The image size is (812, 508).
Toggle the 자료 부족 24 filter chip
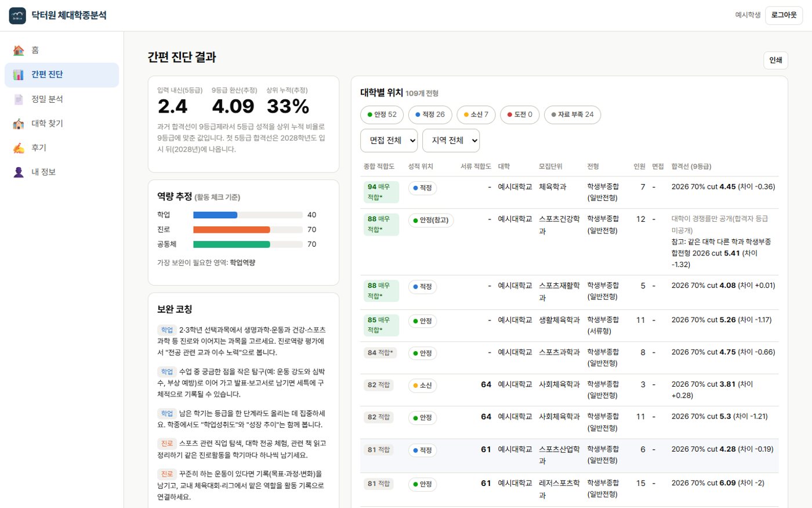click(x=572, y=114)
